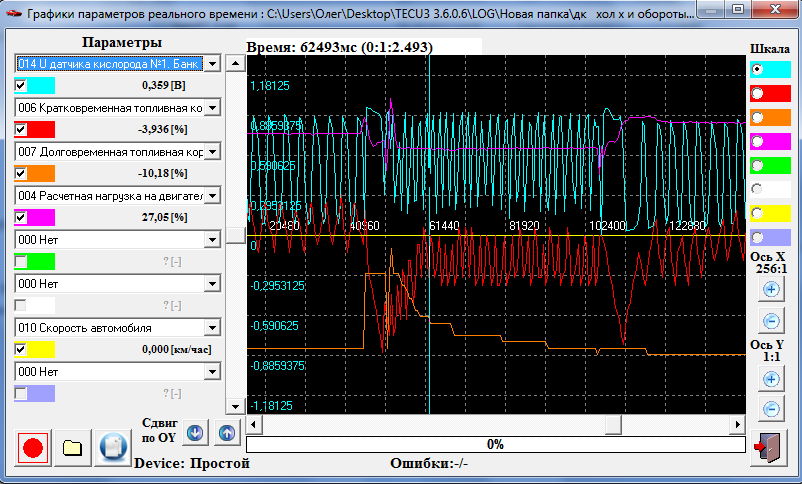Open the 014 oxygen sensor parameter dropdown

point(211,64)
